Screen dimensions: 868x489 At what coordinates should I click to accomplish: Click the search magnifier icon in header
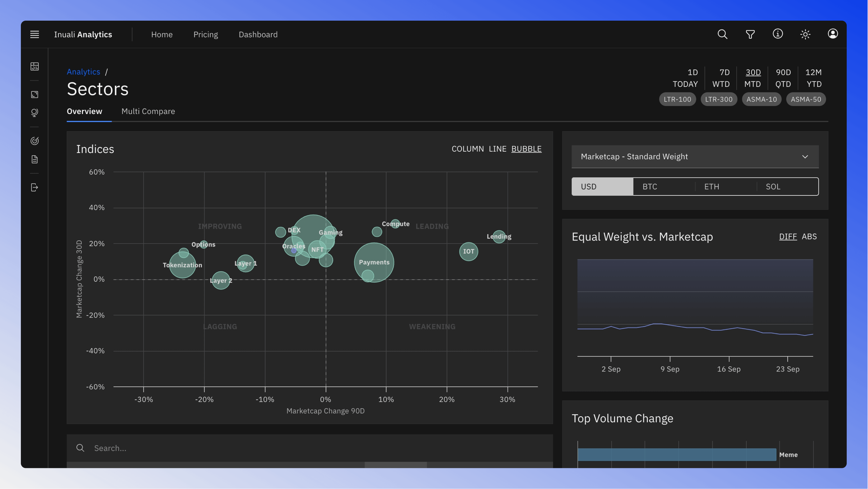tap(722, 34)
